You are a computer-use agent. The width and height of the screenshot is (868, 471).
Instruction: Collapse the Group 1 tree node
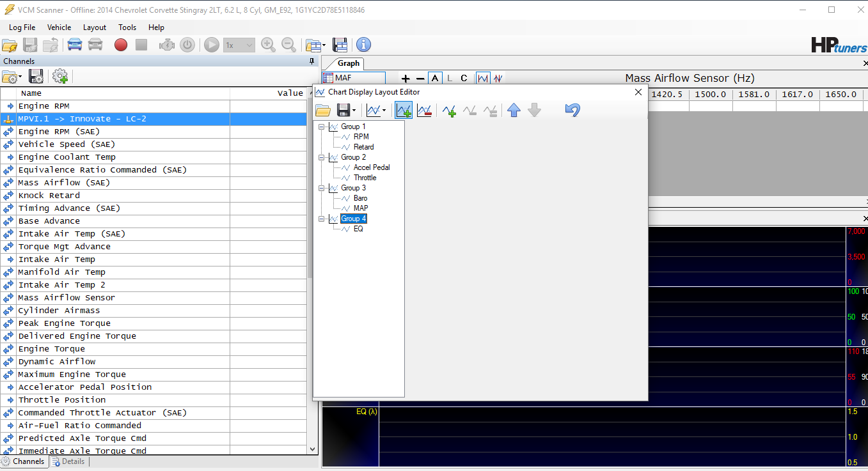322,127
